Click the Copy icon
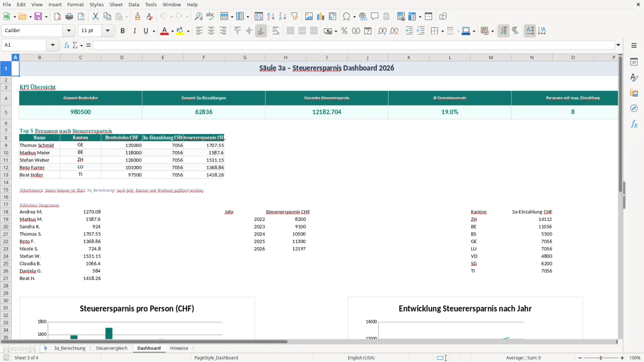Image resolution: width=644 pixels, height=362 pixels. pyautogui.click(x=107, y=17)
